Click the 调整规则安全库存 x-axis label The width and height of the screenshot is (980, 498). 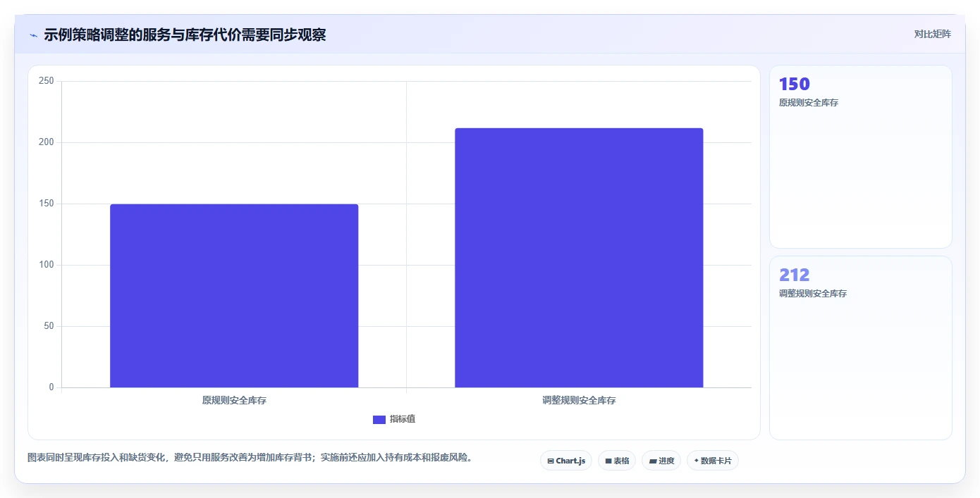[x=579, y=400]
